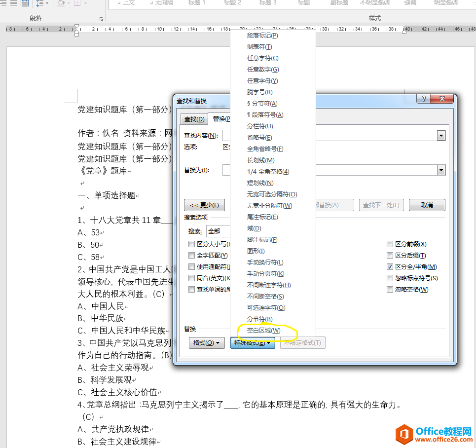Open the 格式(O) dropdown button
476x448 pixels.
(x=206, y=343)
